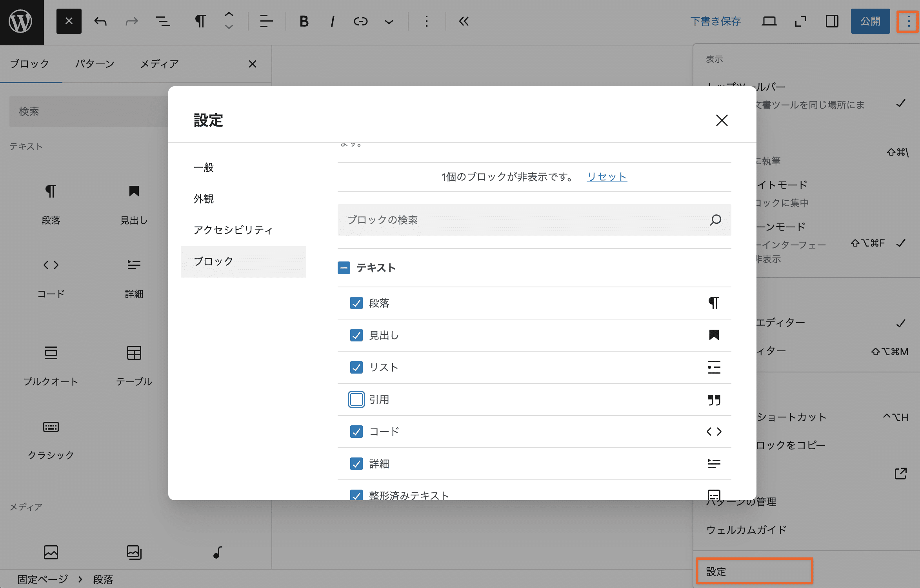Toggle bold formatting
The image size is (920, 588).
click(304, 21)
